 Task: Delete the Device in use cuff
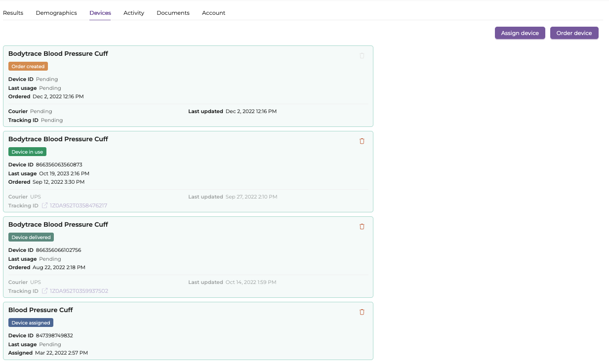click(362, 141)
